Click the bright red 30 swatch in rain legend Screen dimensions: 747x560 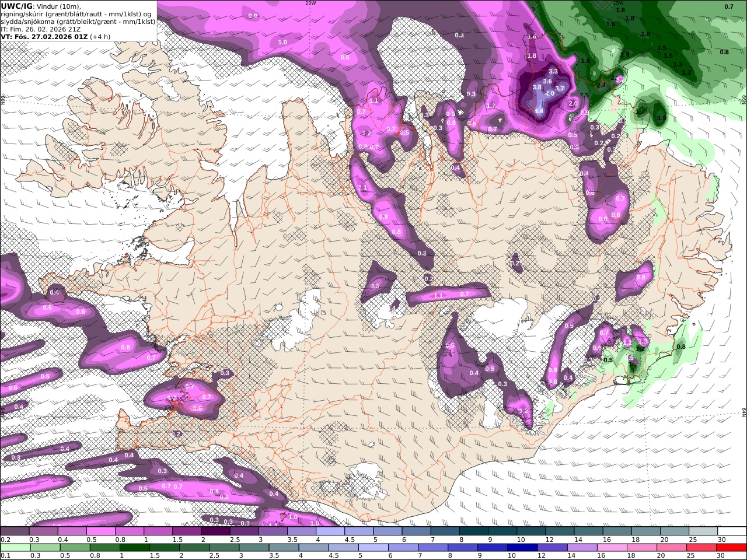pos(731,548)
